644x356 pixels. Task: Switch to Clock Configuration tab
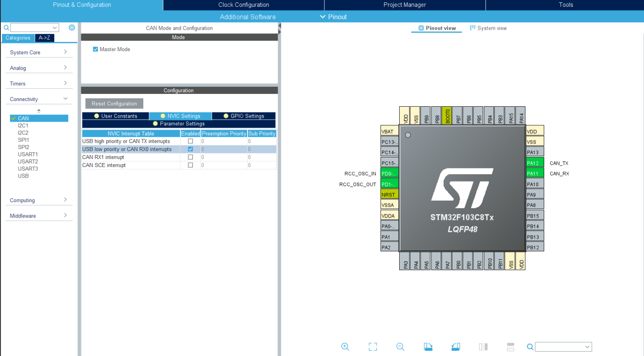pyautogui.click(x=244, y=5)
